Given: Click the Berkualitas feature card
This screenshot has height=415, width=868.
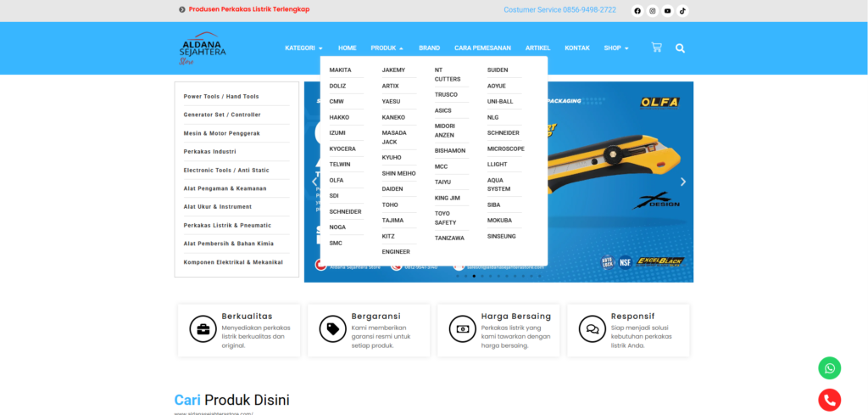Looking at the screenshot, I should (x=238, y=330).
